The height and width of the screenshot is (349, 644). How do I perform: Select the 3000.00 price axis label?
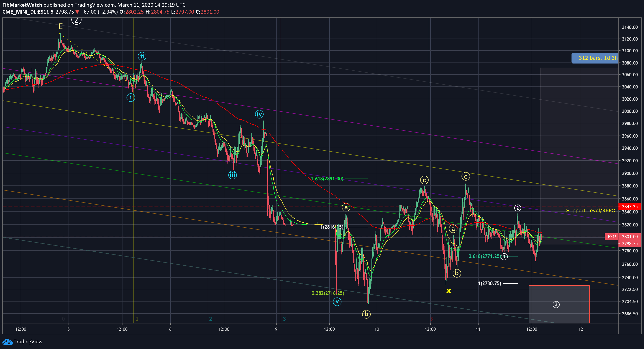(x=630, y=111)
